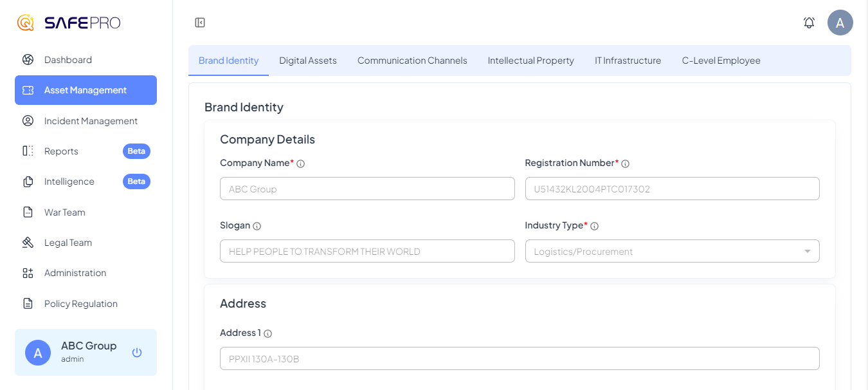Collapse the sidebar with the panel icon

coord(200,23)
